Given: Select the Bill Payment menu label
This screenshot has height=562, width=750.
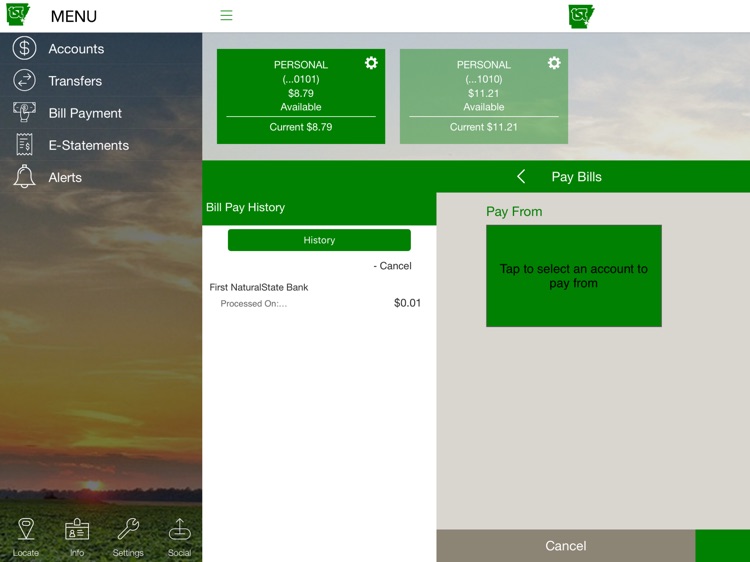Looking at the screenshot, I should 85,113.
